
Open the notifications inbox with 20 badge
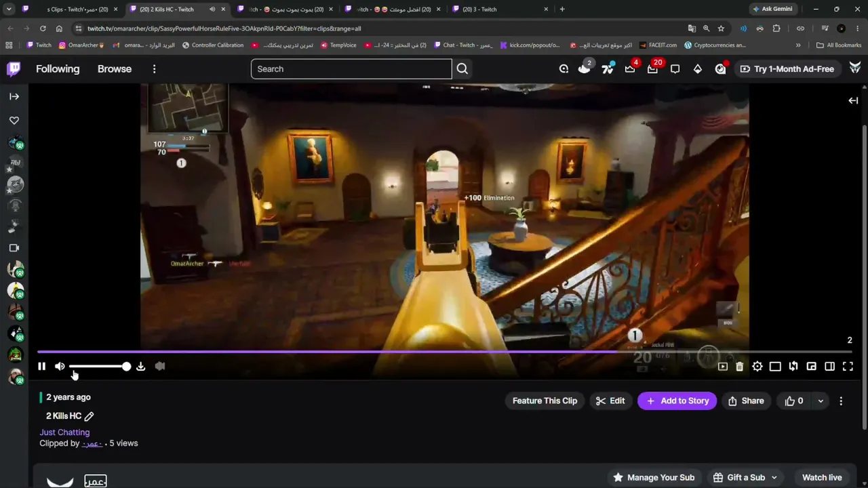pos(652,68)
